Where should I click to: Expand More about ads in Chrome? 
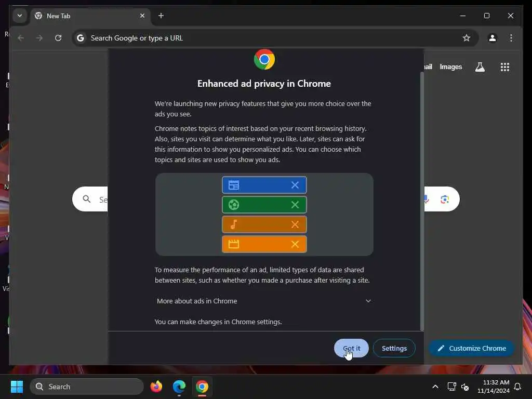tap(264, 301)
